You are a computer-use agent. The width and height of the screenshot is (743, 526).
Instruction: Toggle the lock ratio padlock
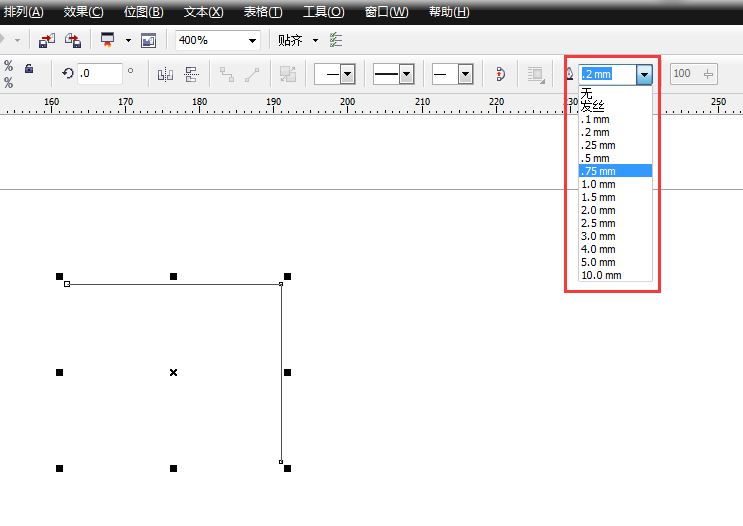(x=29, y=68)
